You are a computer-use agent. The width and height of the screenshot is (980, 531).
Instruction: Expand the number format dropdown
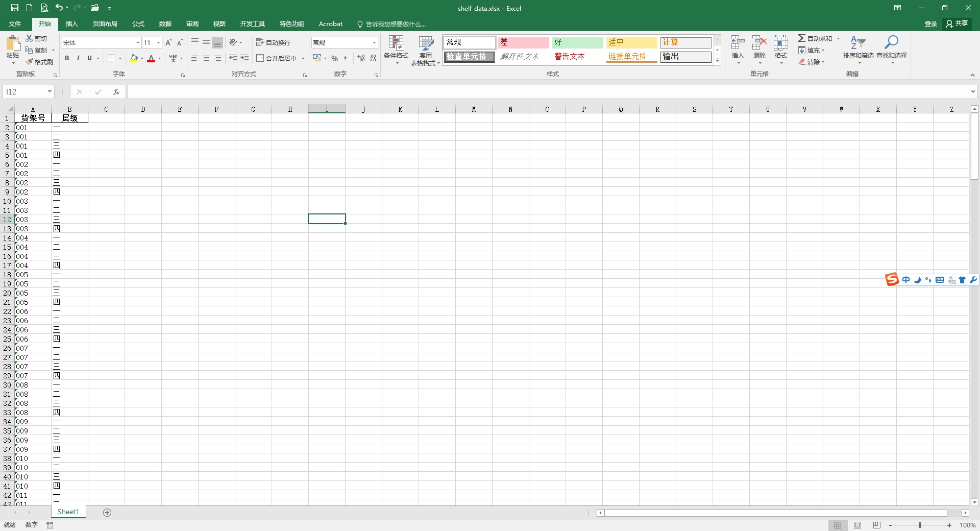(x=374, y=42)
